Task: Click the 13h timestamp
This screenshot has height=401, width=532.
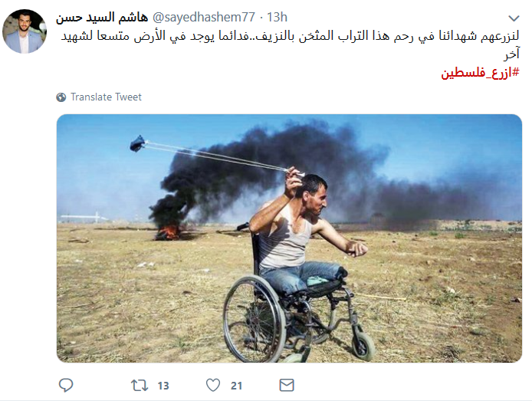Action: coord(277,17)
